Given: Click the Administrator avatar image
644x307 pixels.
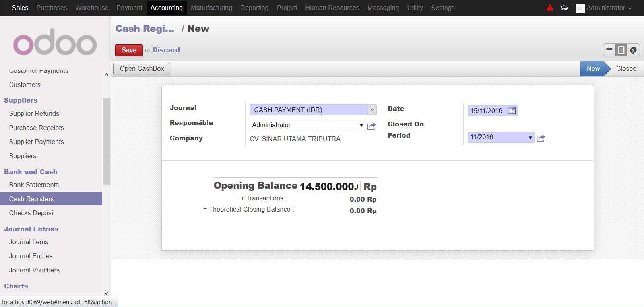Looking at the screenshot, I should (580, 8).
